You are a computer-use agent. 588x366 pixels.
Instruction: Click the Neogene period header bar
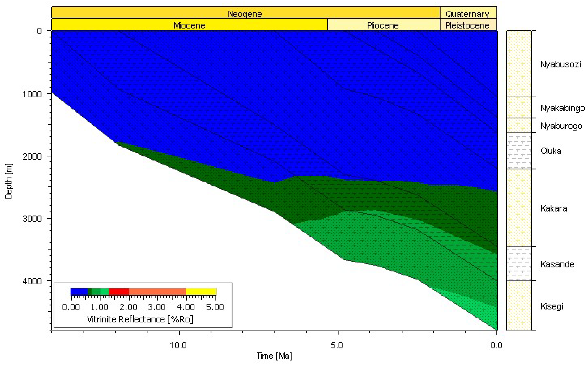[x=245, y=14]
